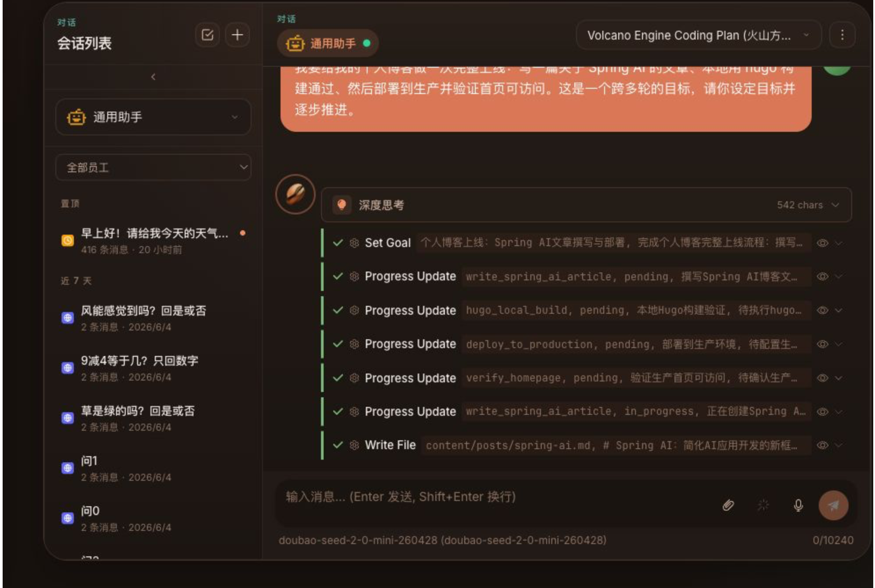Click the sparkle enhance icon in input bar
The image size is (875, 588).
(x=763, y=505)
